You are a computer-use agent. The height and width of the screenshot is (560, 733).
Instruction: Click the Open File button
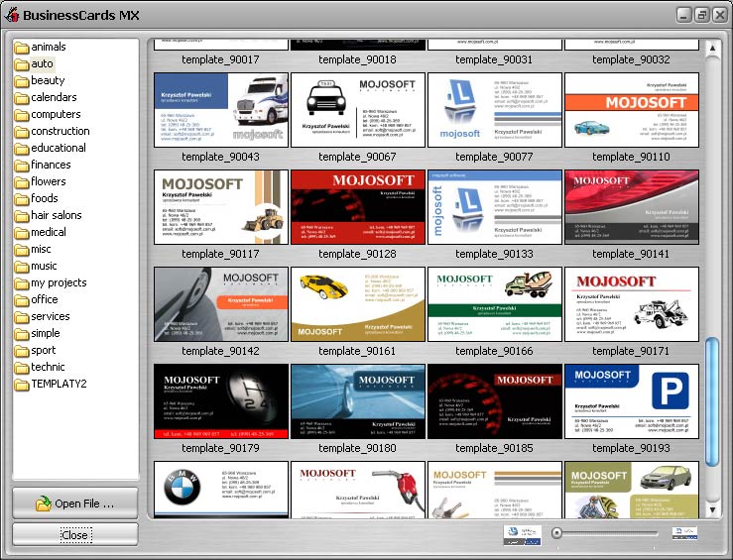75,504
